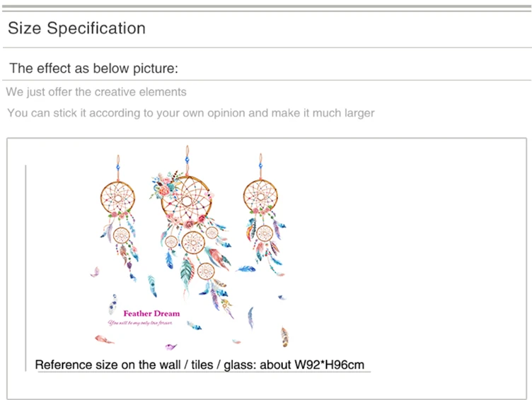532x400 pixels.
Task: Click the cursive script line under Feather Dream
Action: [x=140, y=323]
